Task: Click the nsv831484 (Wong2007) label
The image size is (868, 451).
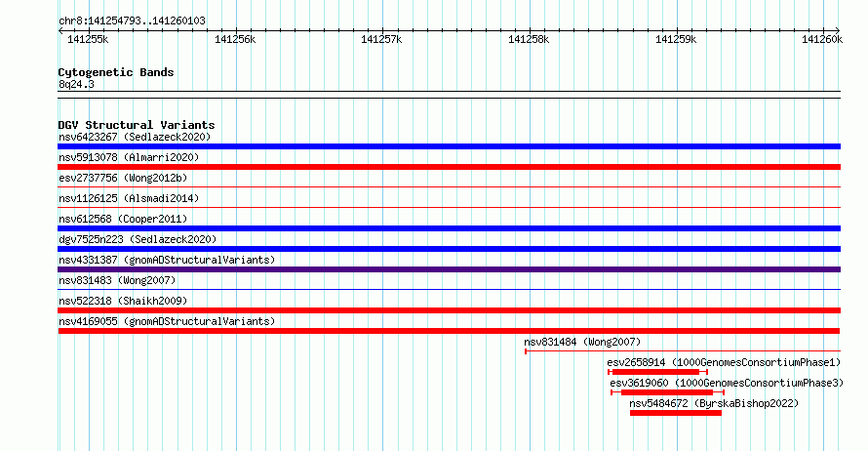Action: click(582, 342)
